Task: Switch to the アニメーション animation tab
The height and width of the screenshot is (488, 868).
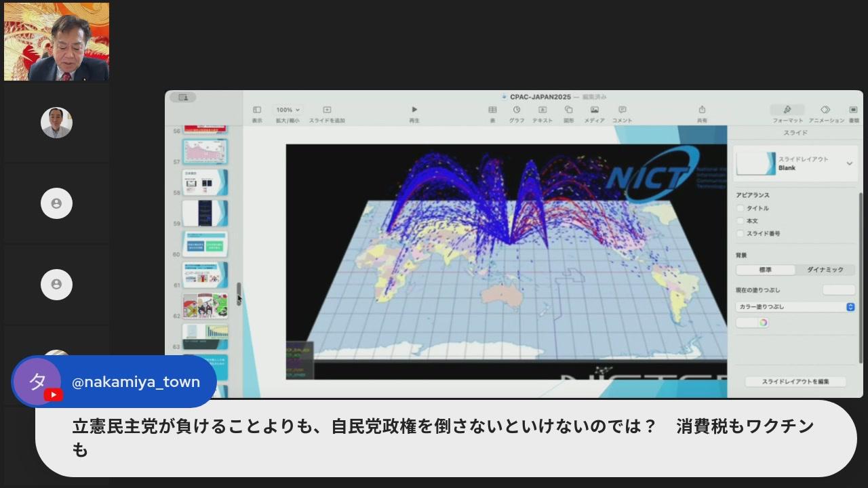Action: pos(826,113)
